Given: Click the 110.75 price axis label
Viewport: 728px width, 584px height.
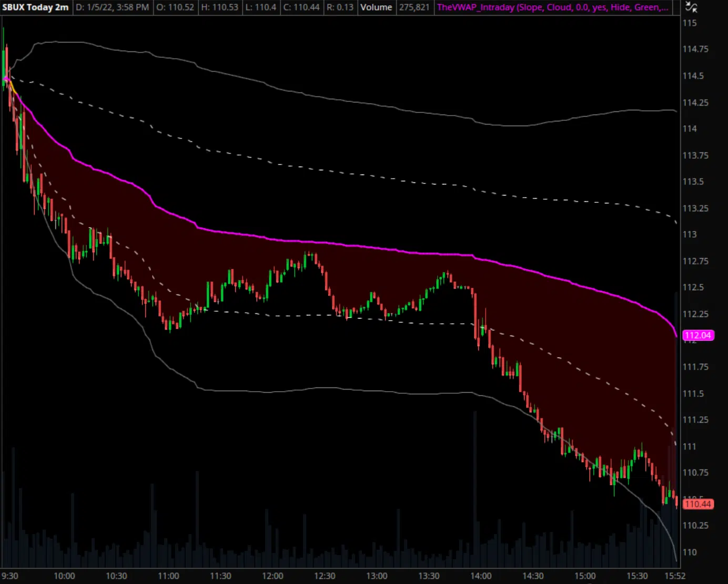Looking at the screenshot, I should (695, 473).
